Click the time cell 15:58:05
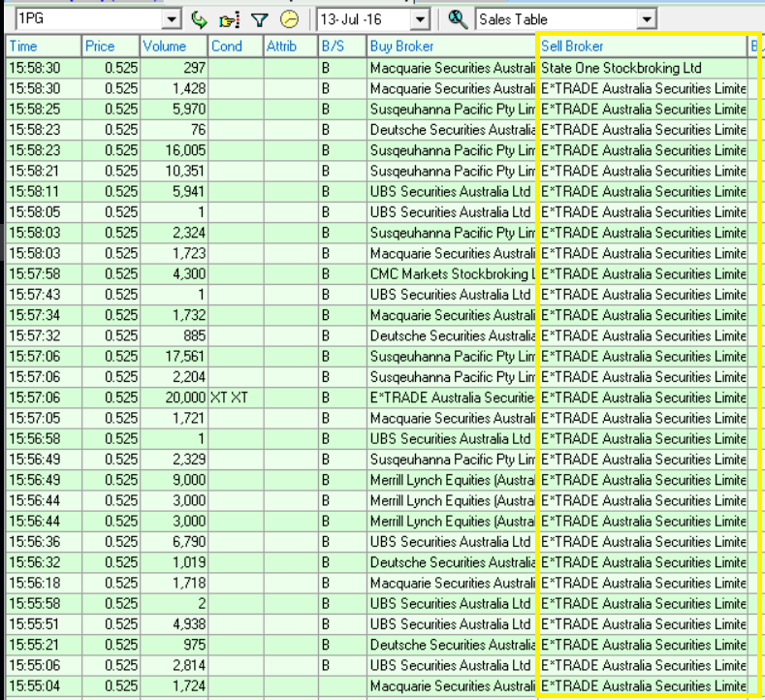 [43, 212]
